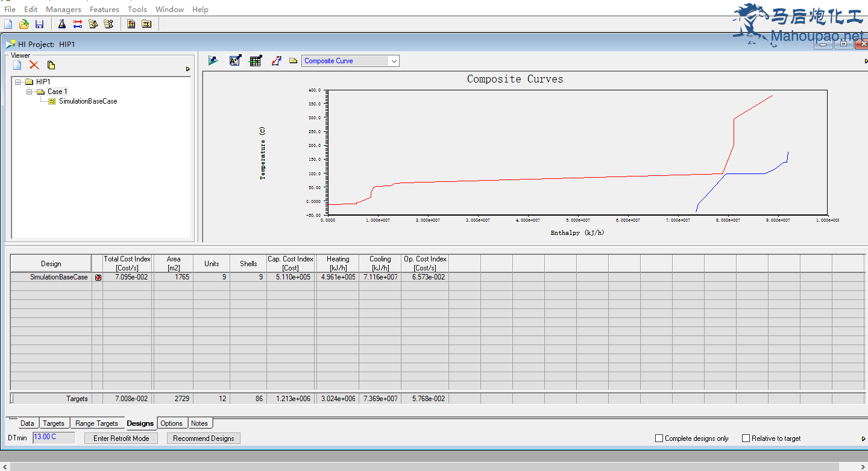Click the red status icon beside SimulationBaseCase
This screenshot has height=471, width=868.
98,278
